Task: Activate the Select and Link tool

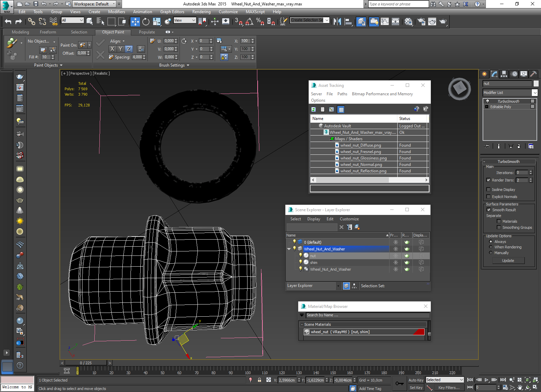Action: pos(31,22)
